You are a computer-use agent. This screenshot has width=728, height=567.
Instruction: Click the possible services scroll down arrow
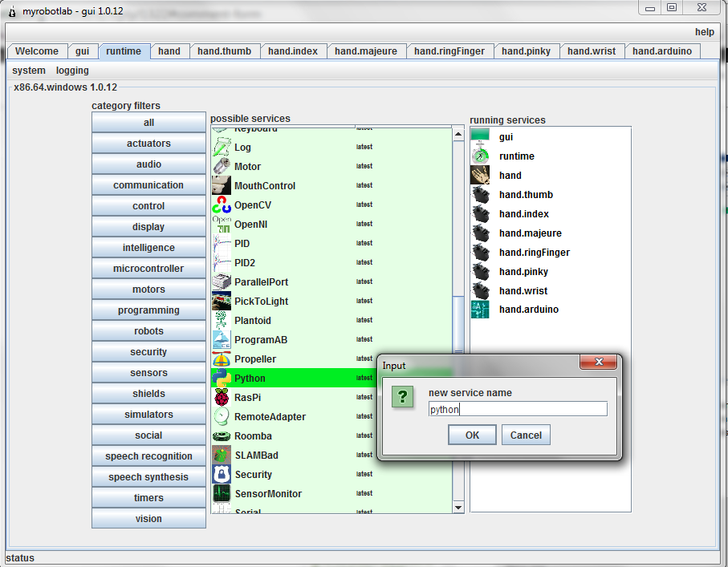(458, 507)
